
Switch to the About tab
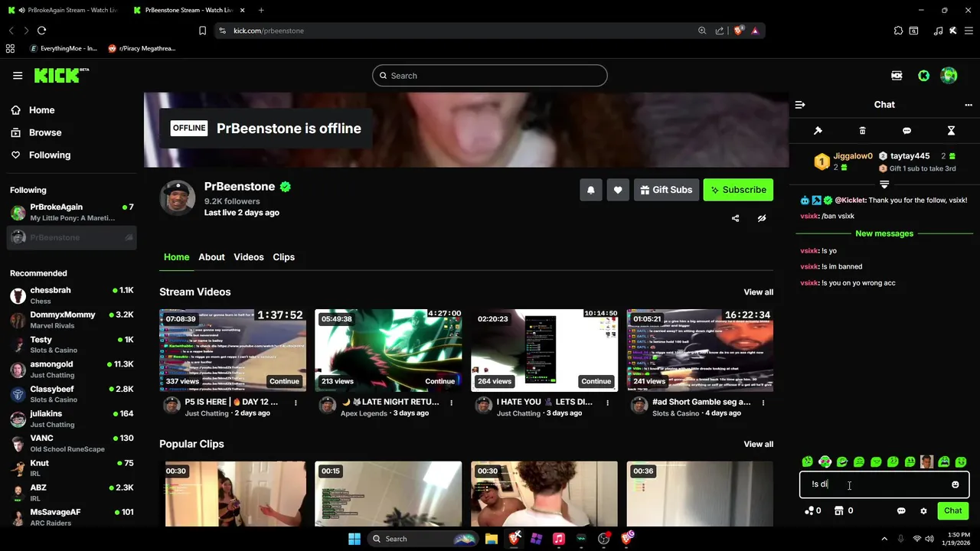pyautogui.click(x=211, y=257)
